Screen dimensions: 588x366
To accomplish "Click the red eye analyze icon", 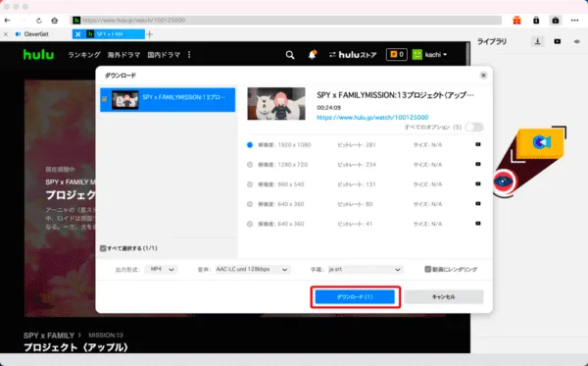I will [x=504, y=183].
